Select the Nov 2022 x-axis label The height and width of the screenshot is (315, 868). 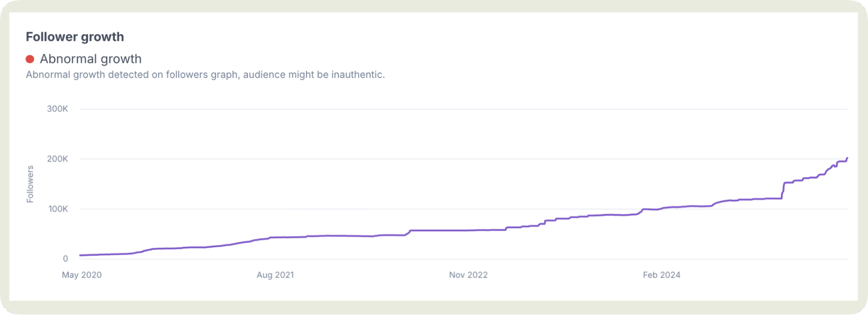(468, 275)
